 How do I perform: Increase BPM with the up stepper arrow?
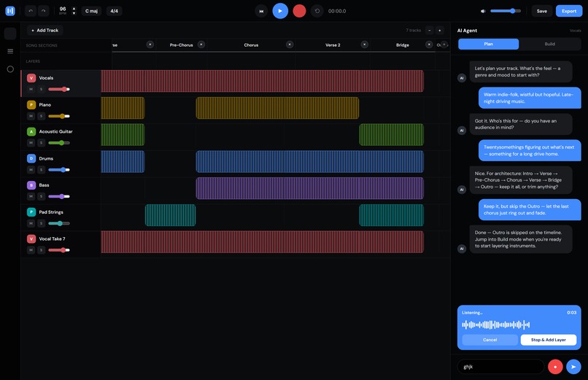tap(74, 9)
